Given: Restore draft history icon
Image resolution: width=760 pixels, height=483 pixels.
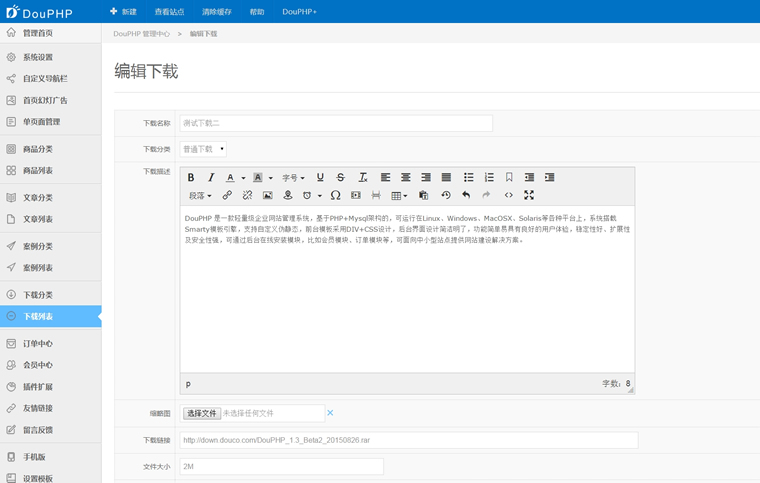Looking at the screenshot, I should coord(446,195).
